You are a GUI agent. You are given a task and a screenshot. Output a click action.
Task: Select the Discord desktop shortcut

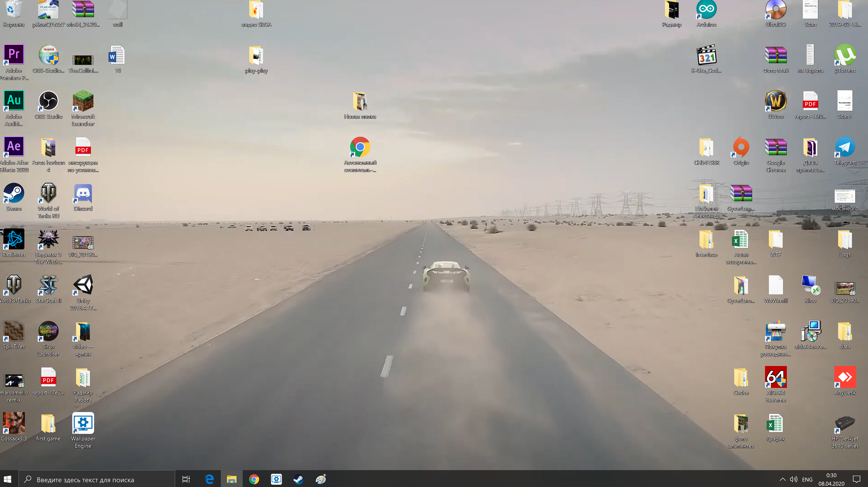(83, 194)
